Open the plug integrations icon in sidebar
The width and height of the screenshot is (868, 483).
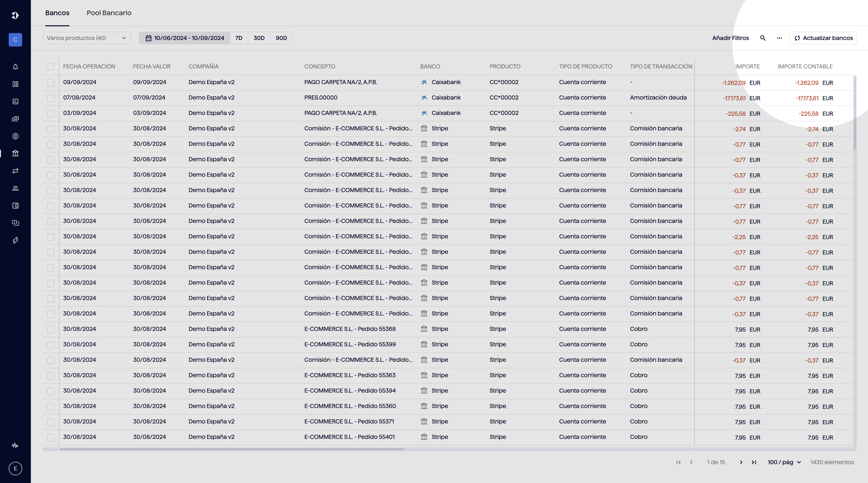15,240
